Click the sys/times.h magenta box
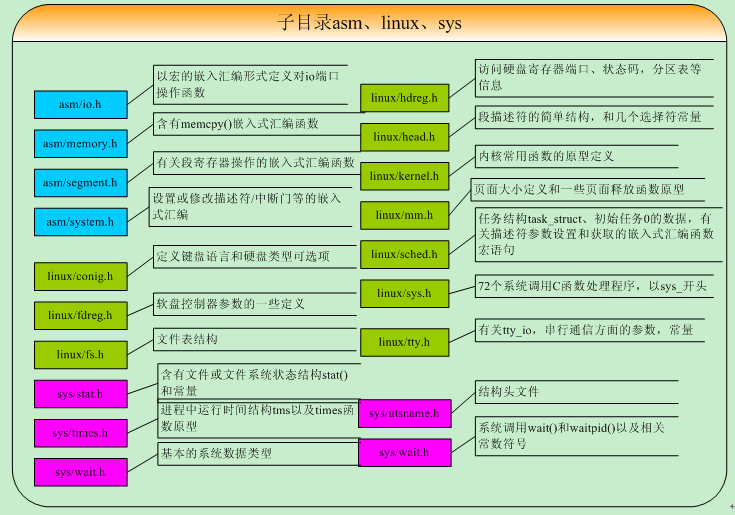The width and height of the screenshot is (735, 515). pyautogui.click(x=81, y=433)
